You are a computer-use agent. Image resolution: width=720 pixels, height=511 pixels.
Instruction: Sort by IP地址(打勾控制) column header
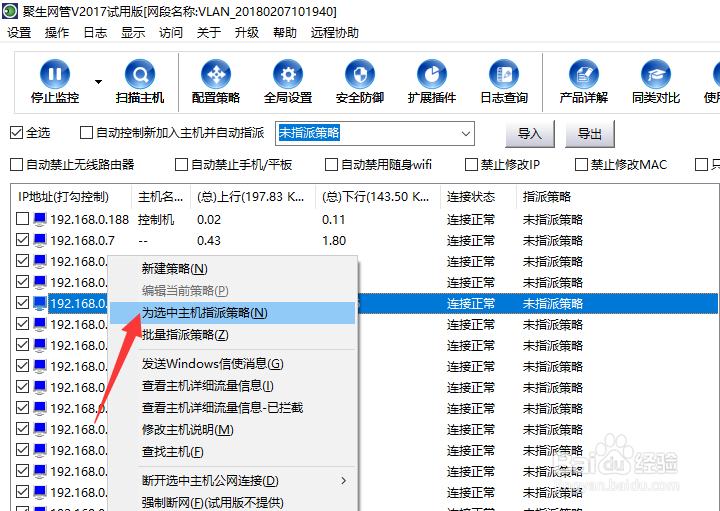[x=71, y=197]
